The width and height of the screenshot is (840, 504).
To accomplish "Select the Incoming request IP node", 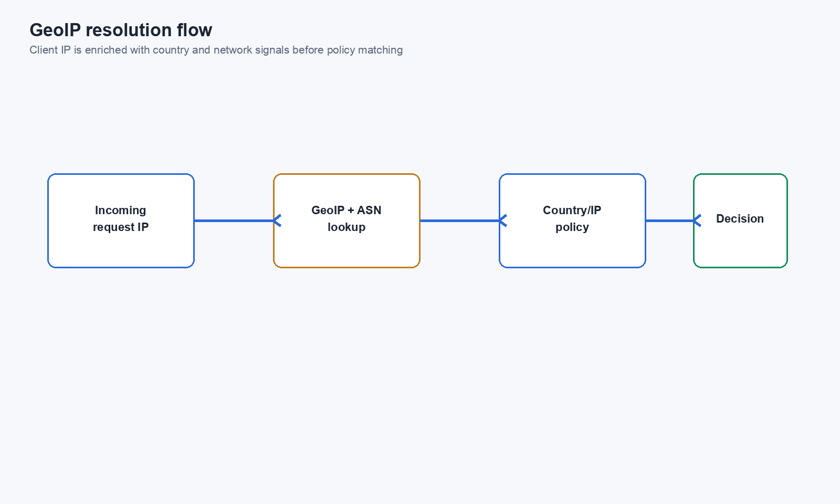I will (121, 220).
